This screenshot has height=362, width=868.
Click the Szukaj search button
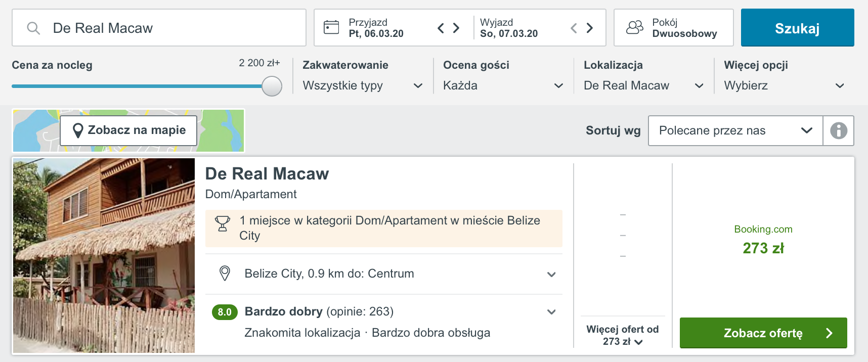tap(797, 28)
